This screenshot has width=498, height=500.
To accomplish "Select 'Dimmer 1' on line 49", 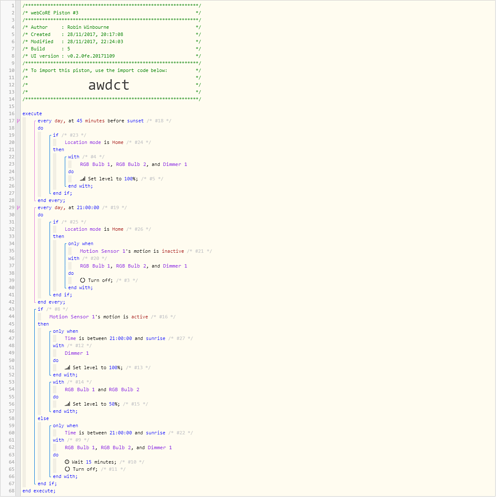I will 77,354.
